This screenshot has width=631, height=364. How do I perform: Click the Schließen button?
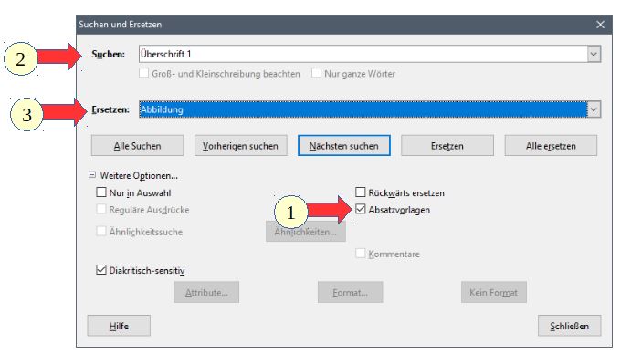point(570,326)
